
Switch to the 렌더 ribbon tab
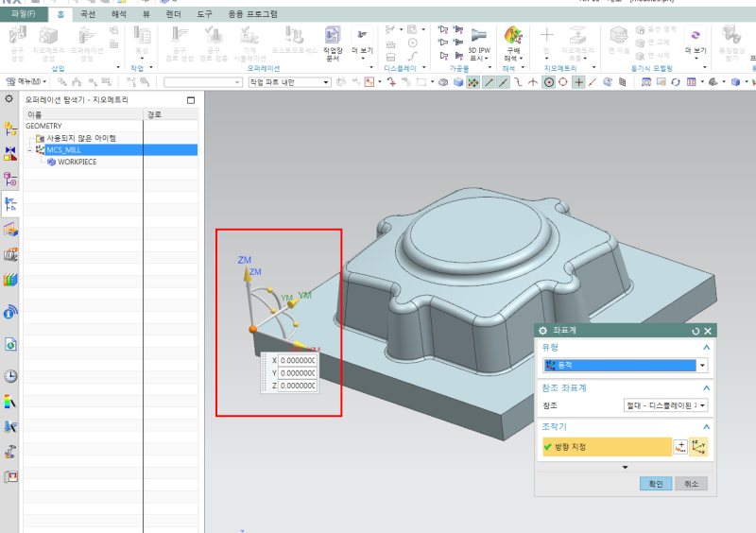174,15
